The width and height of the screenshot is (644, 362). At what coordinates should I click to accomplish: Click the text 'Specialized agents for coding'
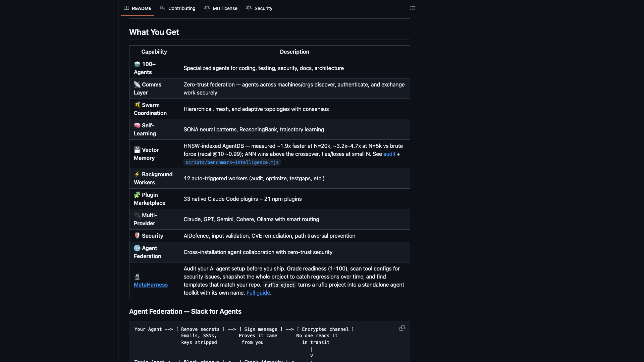pos(219,68)
